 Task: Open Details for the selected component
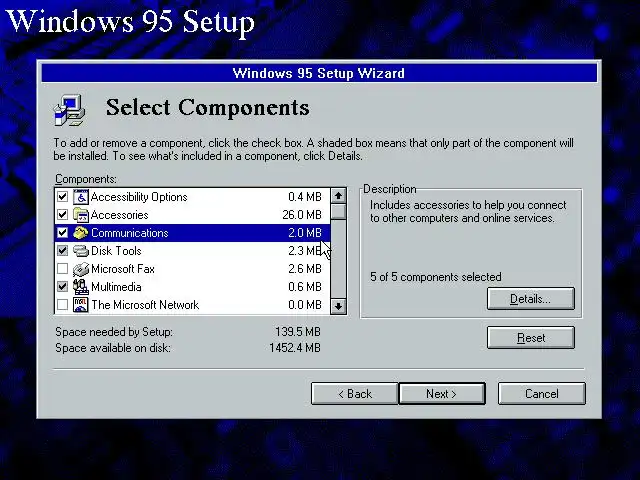(x=531, y=299)
